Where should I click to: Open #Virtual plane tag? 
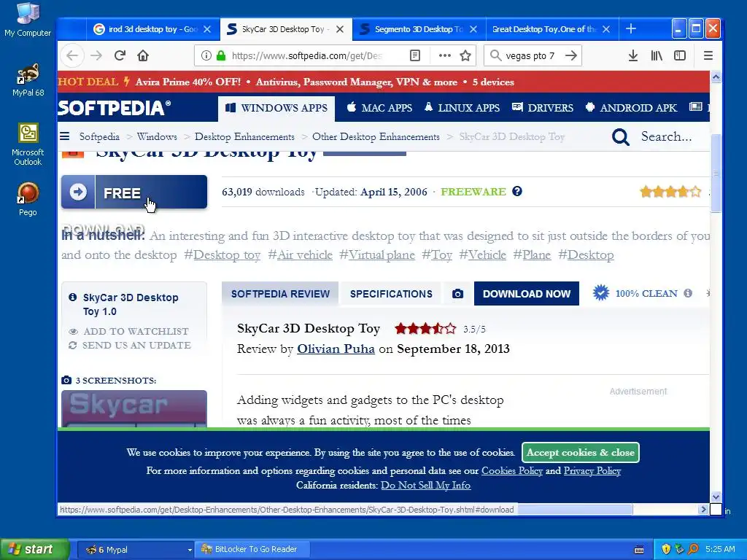[x=377, y=254]
